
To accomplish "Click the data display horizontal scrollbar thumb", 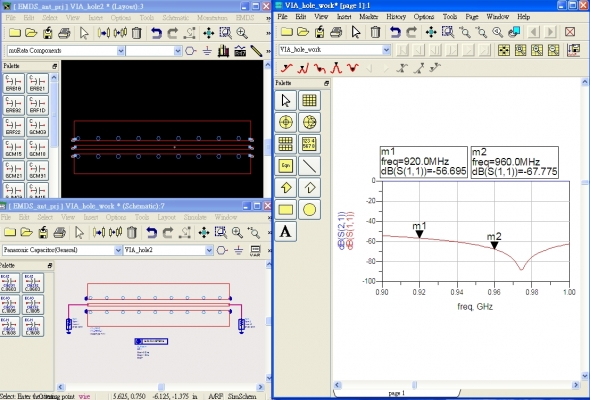I will point(414,385).
